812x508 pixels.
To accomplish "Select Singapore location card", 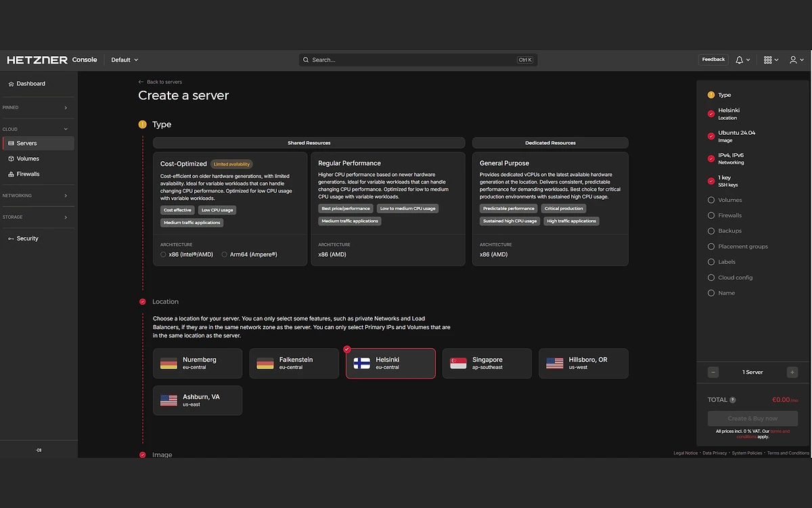I will pos(487,363).
